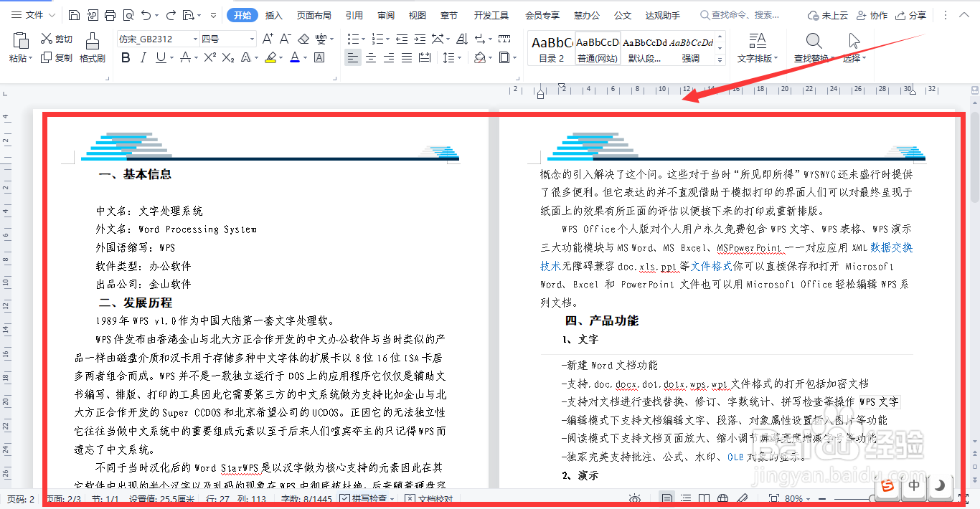980x509 pixels.
Task: Switch to web layout view icon
Action: point(724,499)
